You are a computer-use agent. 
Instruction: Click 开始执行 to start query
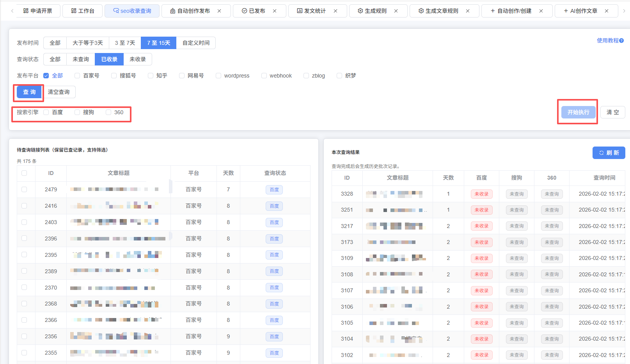pyautogui.click(x=578, y=112)
